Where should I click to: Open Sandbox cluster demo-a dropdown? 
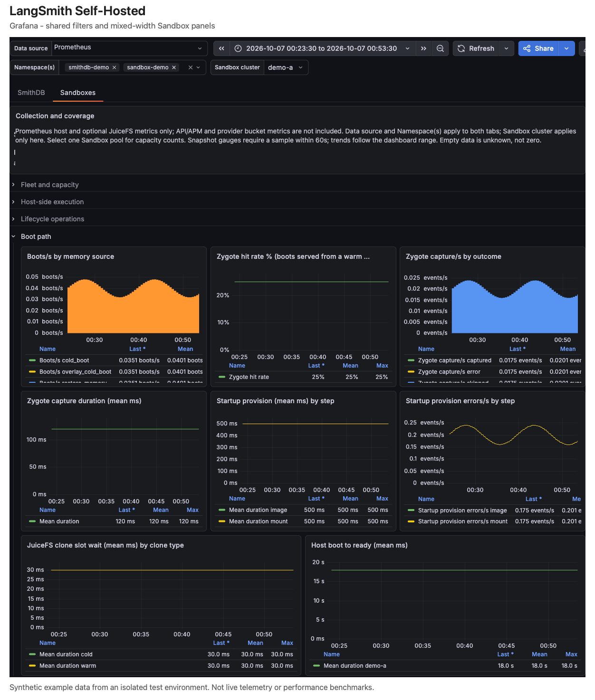pos(286,67)
